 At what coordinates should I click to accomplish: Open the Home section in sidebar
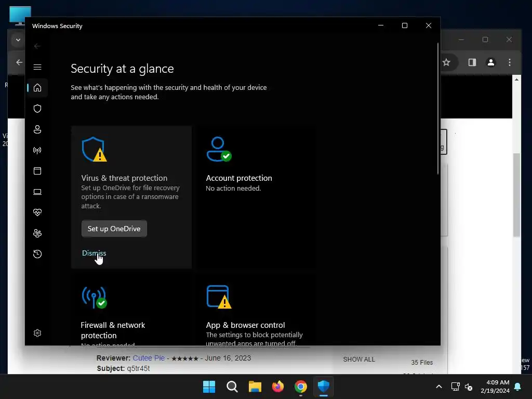[x=37, y=88]
